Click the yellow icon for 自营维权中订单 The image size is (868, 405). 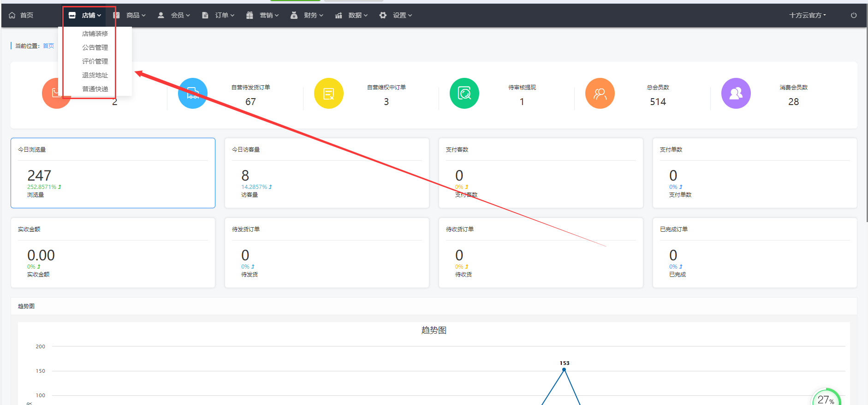(329, 94)
